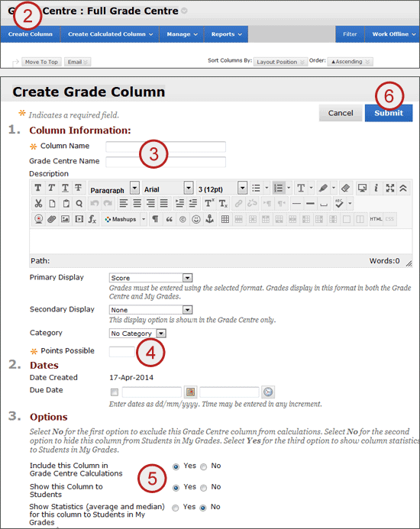Open the Reports menu
The image size is (420, 529).
[x=227, y=34]
